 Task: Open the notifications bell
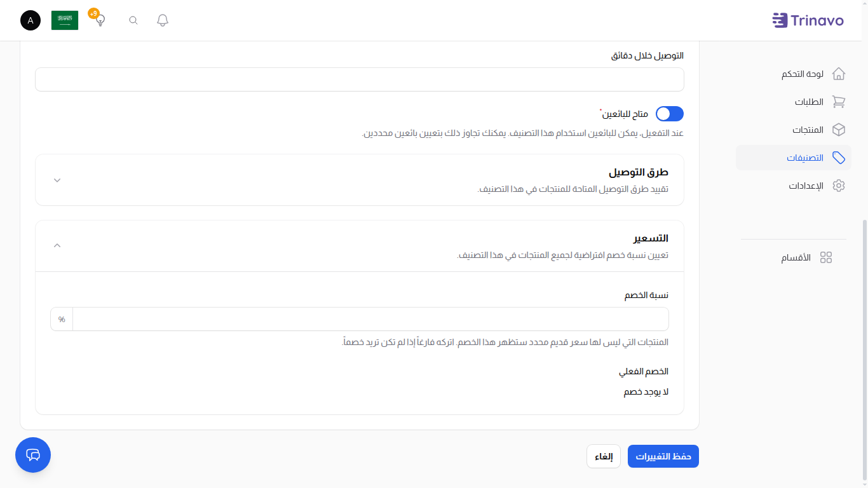click(x=162, y=20)
